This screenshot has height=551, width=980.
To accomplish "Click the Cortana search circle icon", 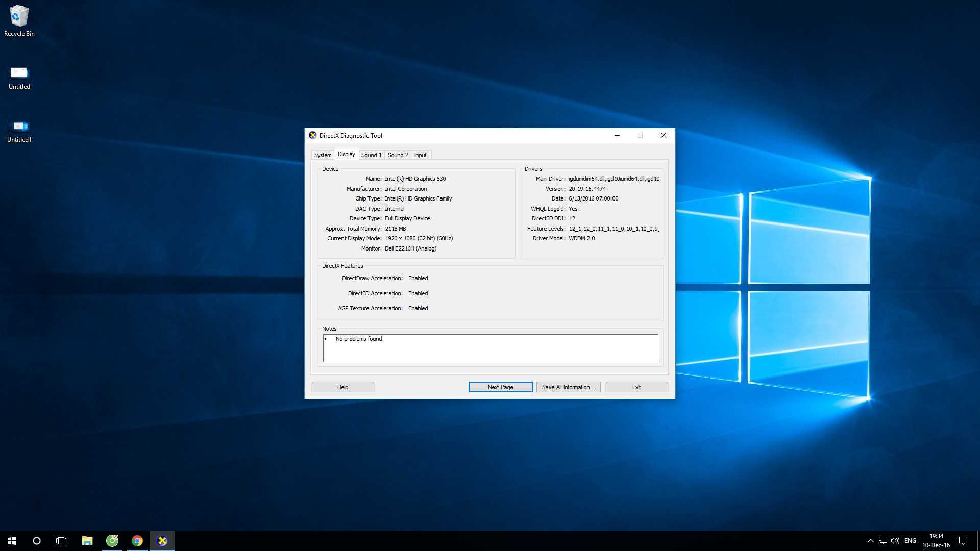I will click(37, 541).
